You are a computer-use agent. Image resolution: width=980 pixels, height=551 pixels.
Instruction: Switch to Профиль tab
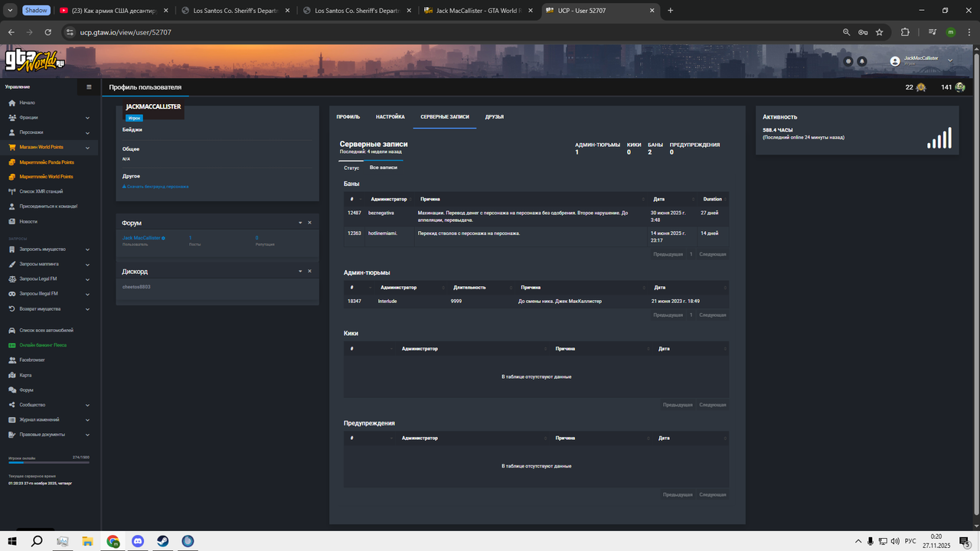point(348,117)
